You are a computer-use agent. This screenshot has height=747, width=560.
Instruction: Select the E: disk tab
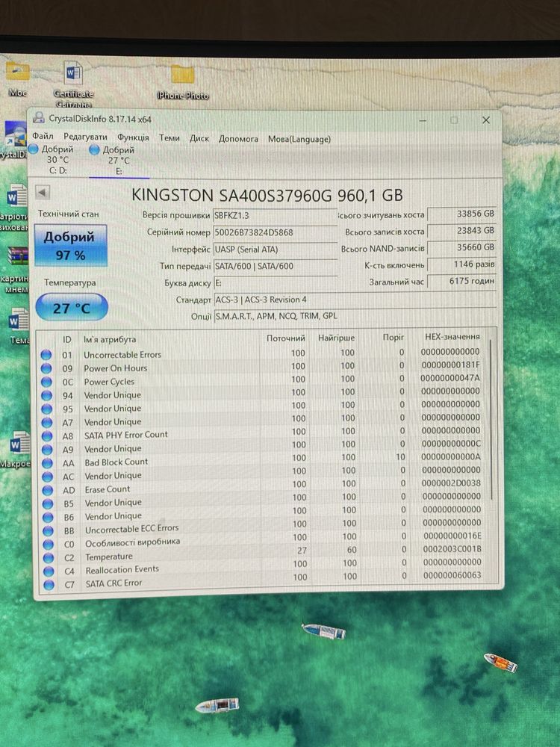click(x=117, y=161)
